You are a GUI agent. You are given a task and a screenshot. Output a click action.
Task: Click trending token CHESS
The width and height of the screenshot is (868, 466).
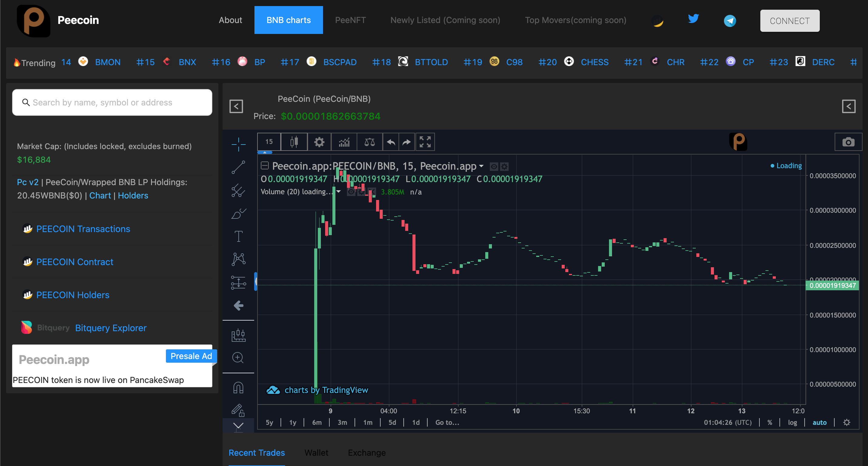pos(594,62)
